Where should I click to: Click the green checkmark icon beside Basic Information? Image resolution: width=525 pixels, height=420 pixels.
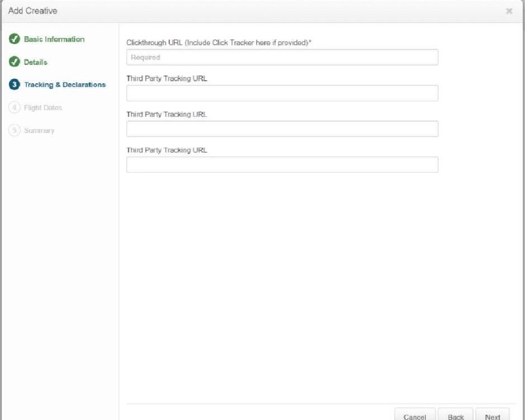coord(15,39)
